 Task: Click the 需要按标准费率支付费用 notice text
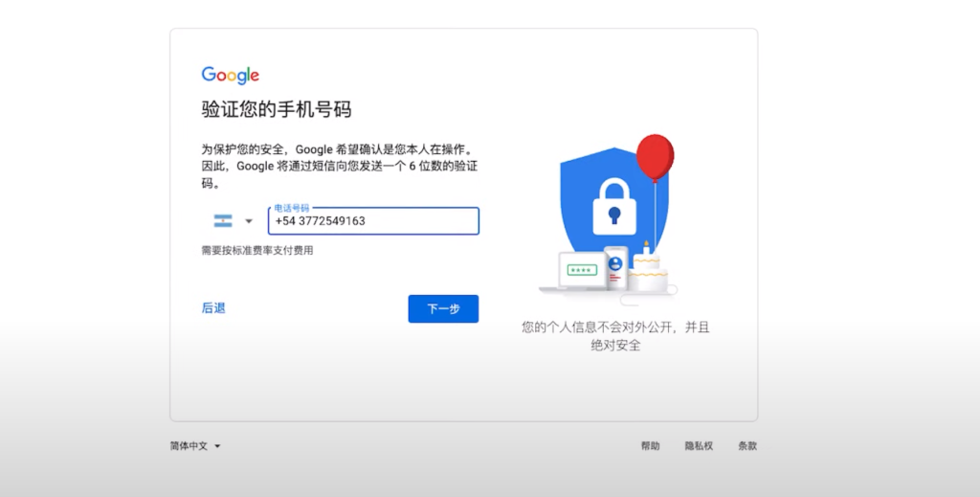pos(256,251)
